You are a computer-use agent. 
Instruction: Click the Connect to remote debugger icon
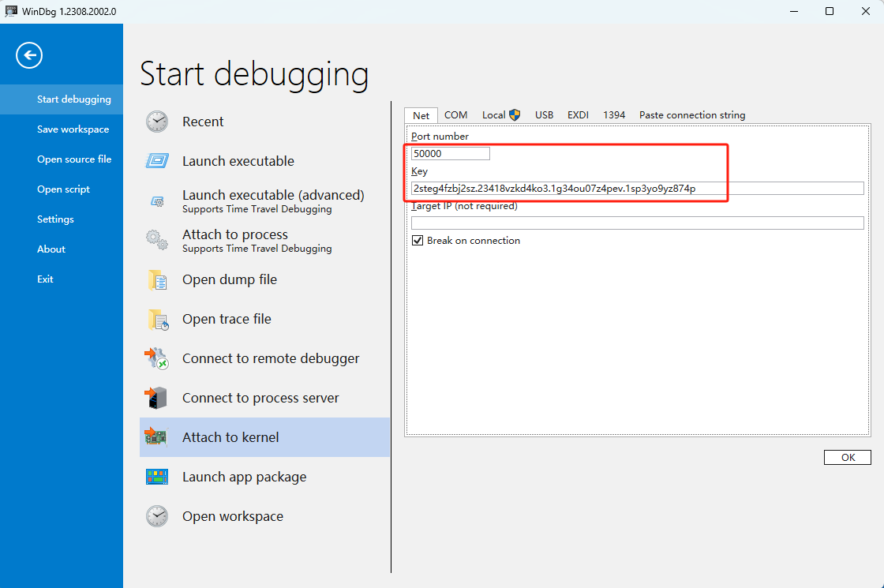pos(157,358)
